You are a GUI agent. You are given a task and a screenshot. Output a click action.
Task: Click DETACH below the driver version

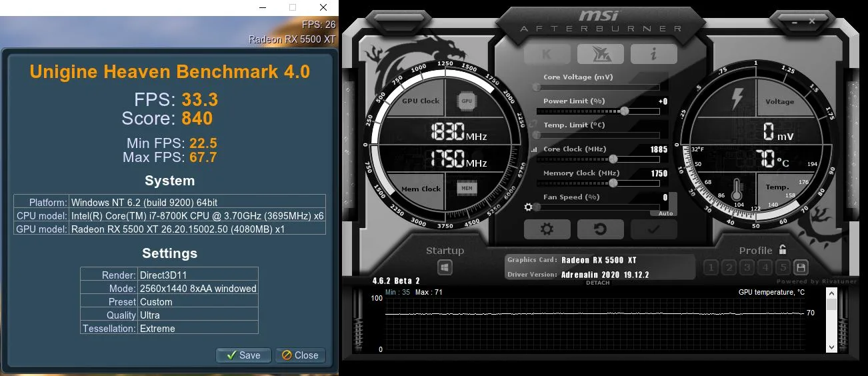[x=597, y=283]
